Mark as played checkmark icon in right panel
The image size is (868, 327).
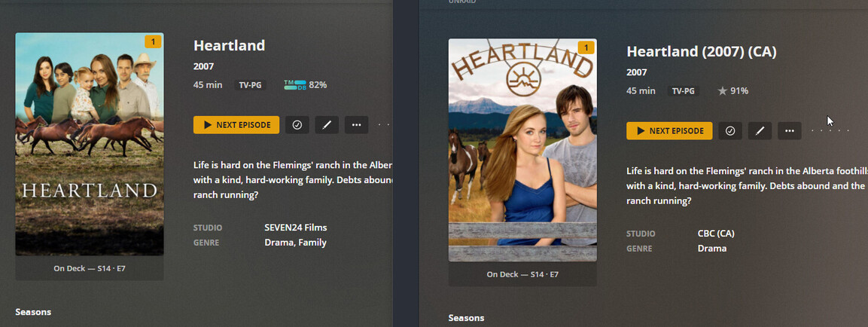point(730,131)
